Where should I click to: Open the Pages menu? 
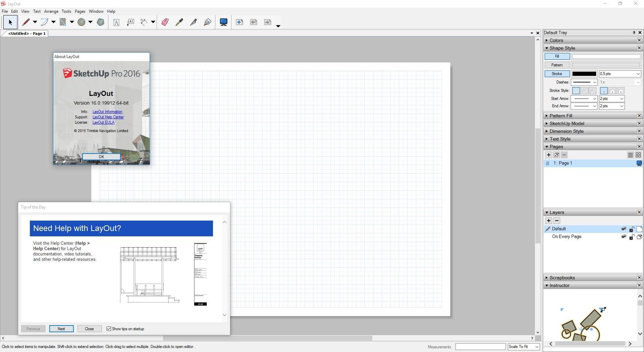[x=80, y=11]
